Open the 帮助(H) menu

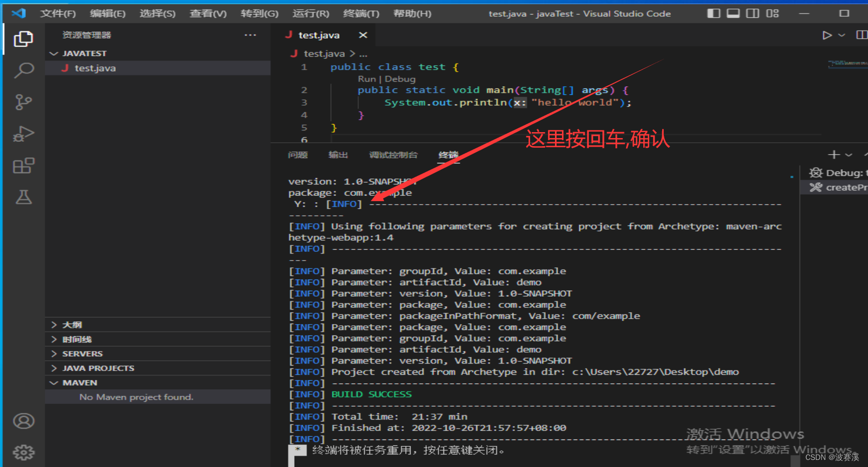[x=412, y=13]
